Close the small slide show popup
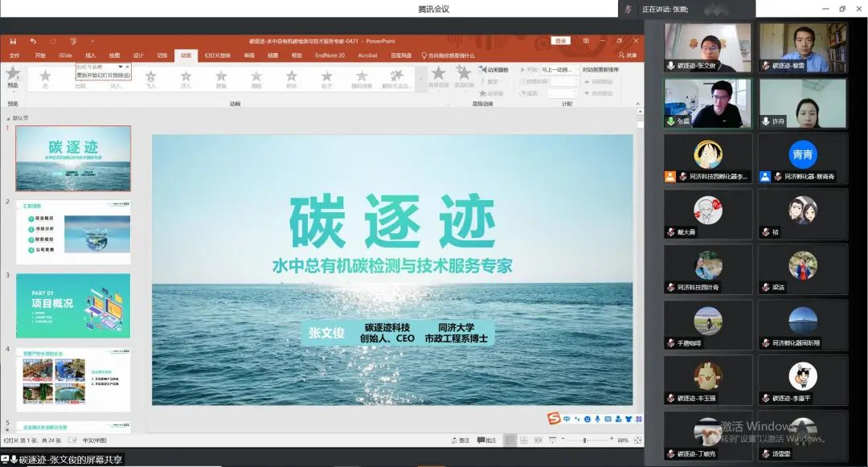This screenshot has height=467, width=868. click(127, 67)
